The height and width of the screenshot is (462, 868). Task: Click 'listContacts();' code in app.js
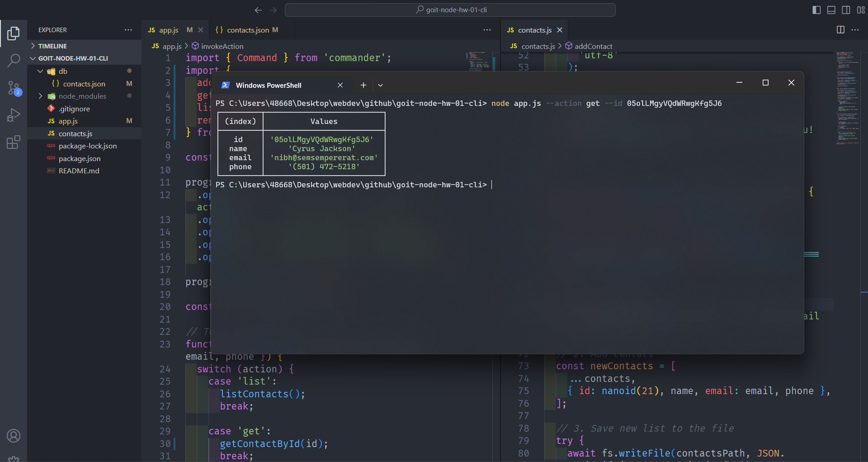tap(263, 394)
